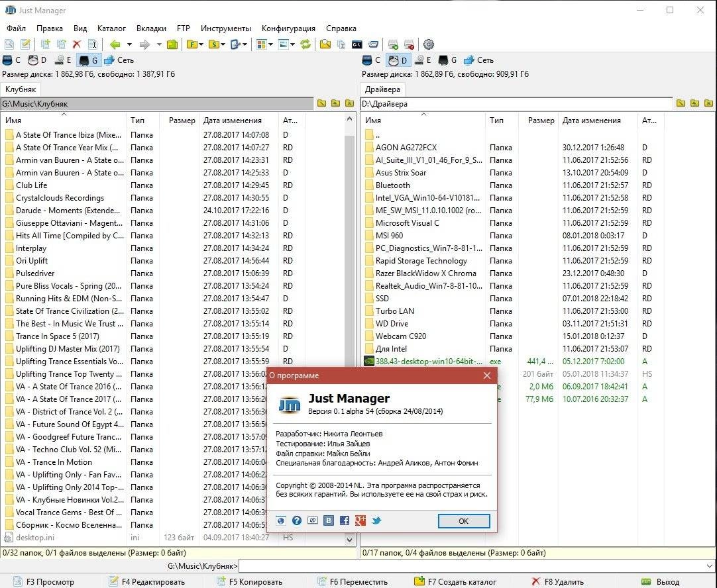Click OK in the About dialog
The image size is (717, 588).
click(x=464, y=521)
